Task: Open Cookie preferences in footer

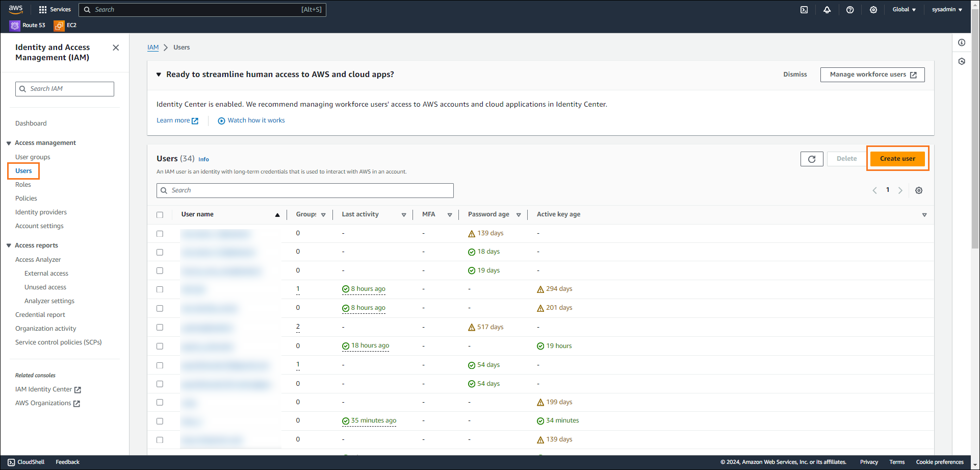Action: pos(940,462)
